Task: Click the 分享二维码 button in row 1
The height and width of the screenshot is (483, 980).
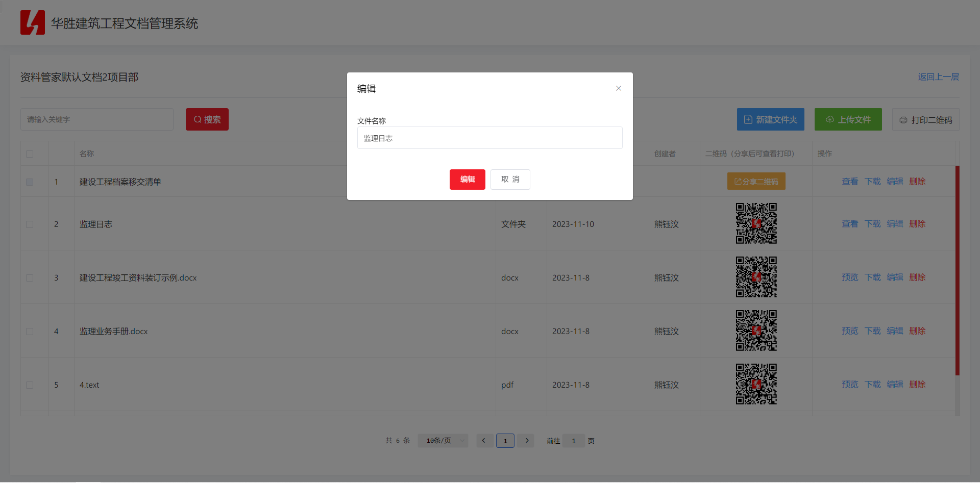Action: tap(756, 181)
